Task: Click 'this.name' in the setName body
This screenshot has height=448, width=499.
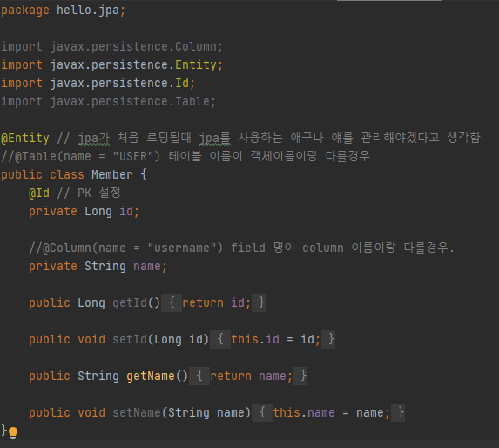Action: tap(304, 412)
